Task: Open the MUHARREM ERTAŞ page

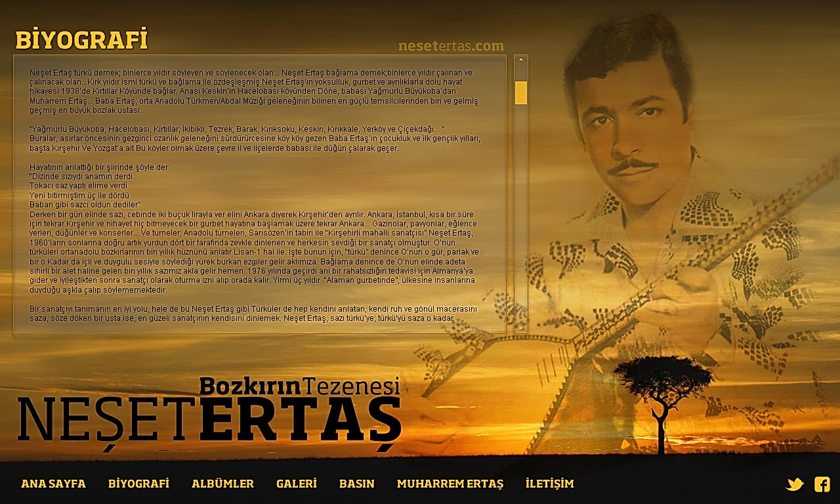Action: 450,484
